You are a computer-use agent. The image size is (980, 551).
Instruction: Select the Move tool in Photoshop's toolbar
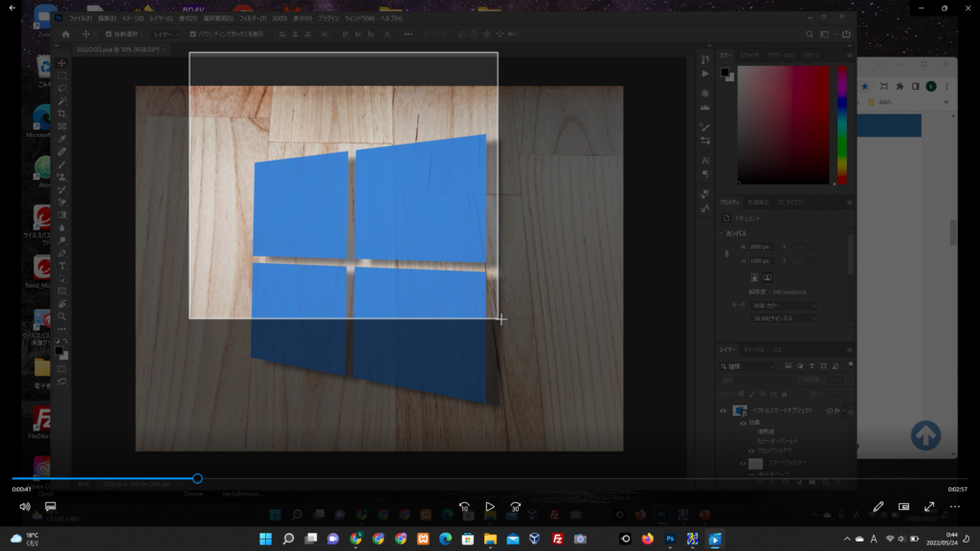point(62,63)
